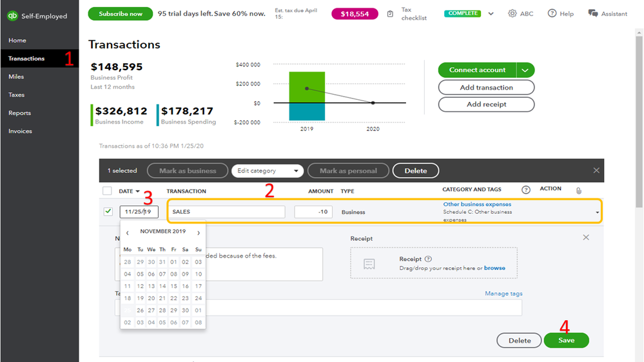The height and width of the screenshot is (362, 644).
Task: Click the $326,812 Business Income figure
Action: coord(121,111)
